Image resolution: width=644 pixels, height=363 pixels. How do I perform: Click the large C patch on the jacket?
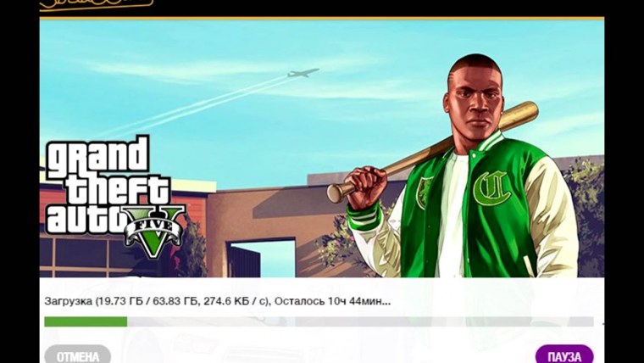(491, 188)
